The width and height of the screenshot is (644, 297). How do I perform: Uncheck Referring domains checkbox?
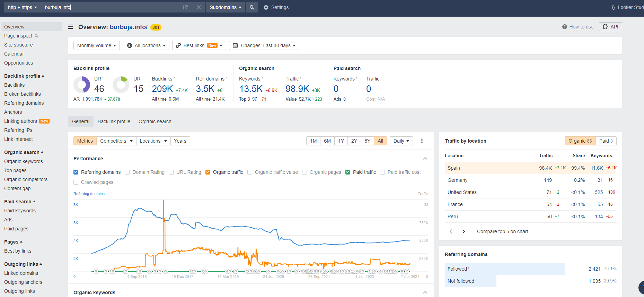[x=76, y=172]
